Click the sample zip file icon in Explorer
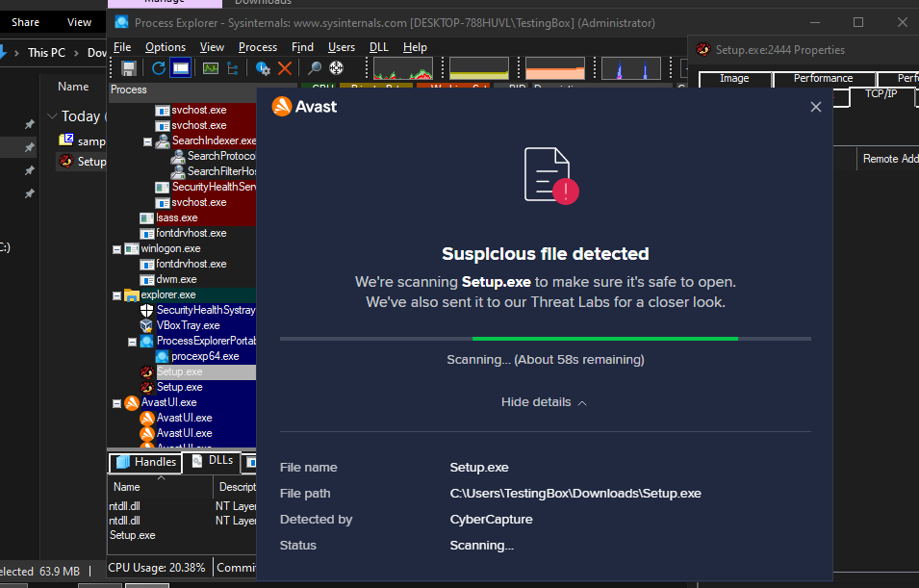The height and width of the screenshot is (588, 919). (66, 141)
